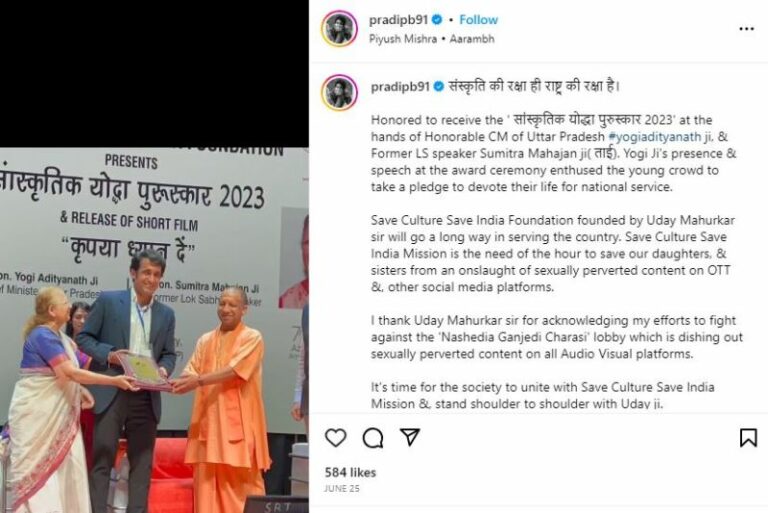
Task: Open pradipb91 username in caption
Action: 400,87
